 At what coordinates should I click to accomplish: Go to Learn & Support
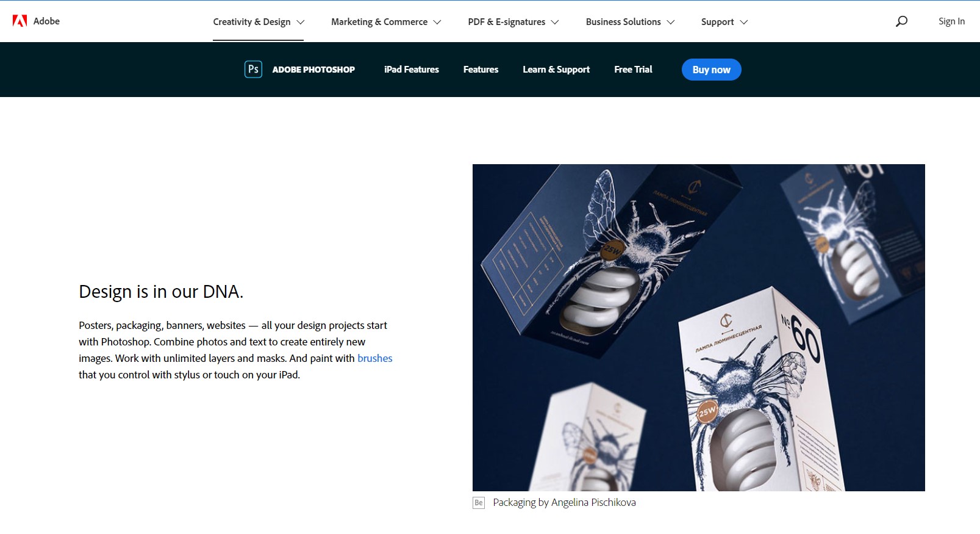coord(556,70)
